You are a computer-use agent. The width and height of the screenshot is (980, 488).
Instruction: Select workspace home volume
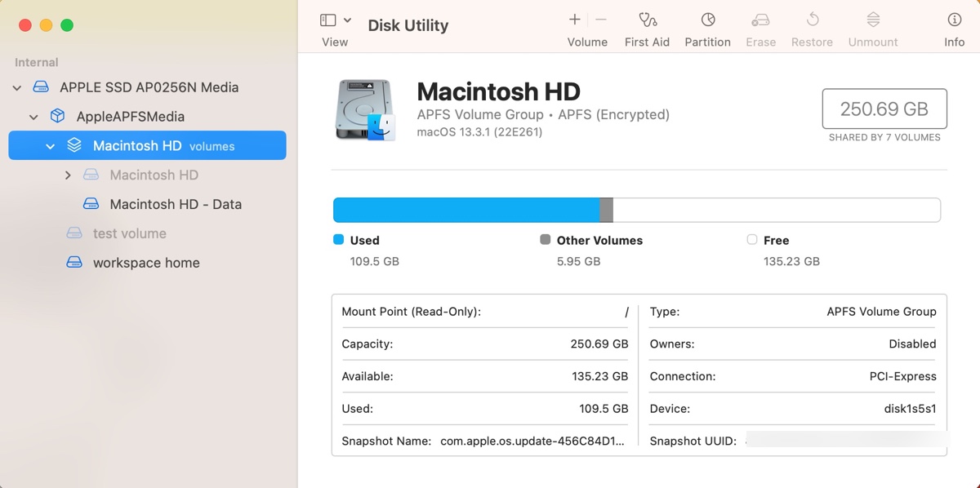click(145, 263)
